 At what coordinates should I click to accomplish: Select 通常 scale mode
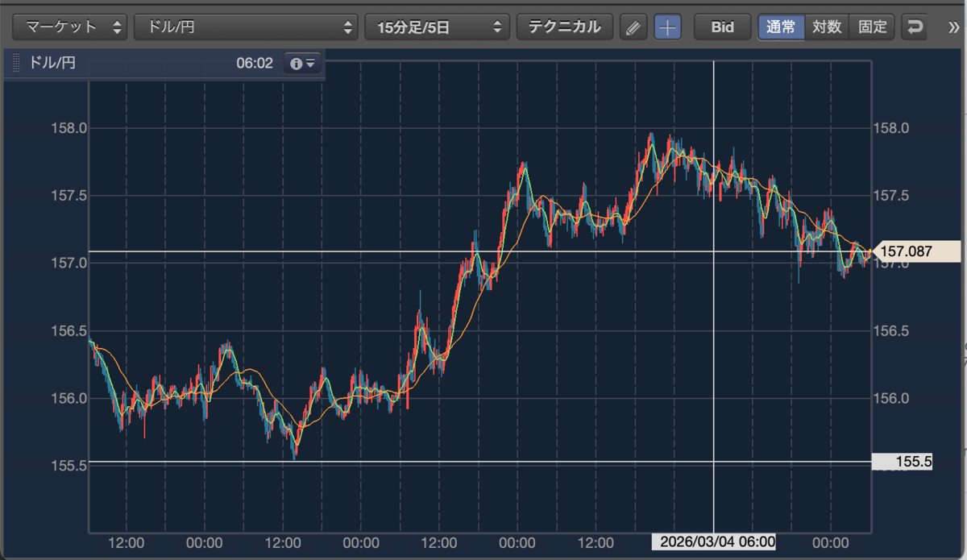(781, 27)
